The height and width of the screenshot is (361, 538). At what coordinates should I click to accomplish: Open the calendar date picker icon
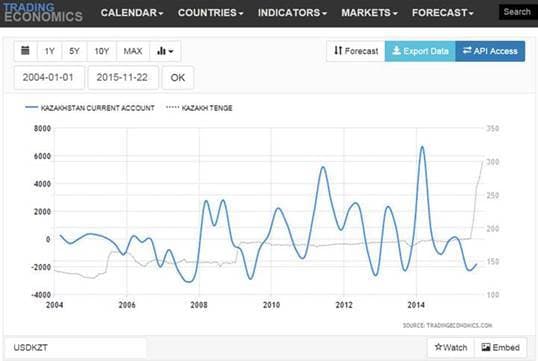(25, 51)
